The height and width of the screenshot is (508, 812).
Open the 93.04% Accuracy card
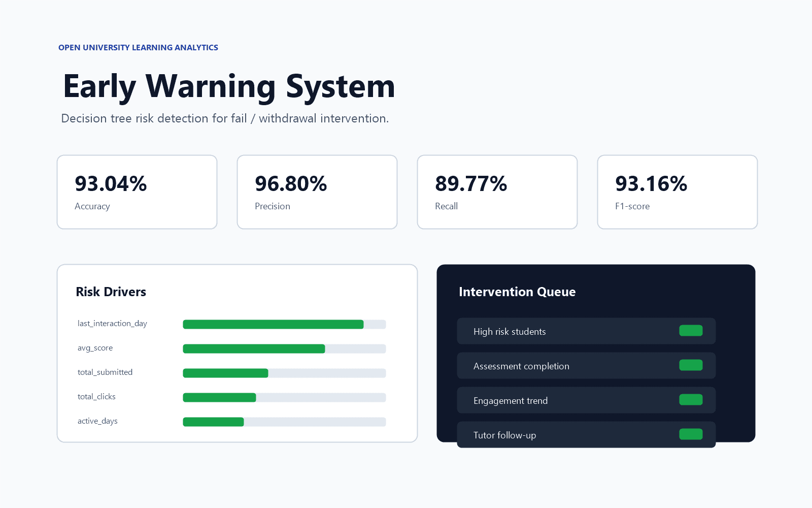pos(137,192)
